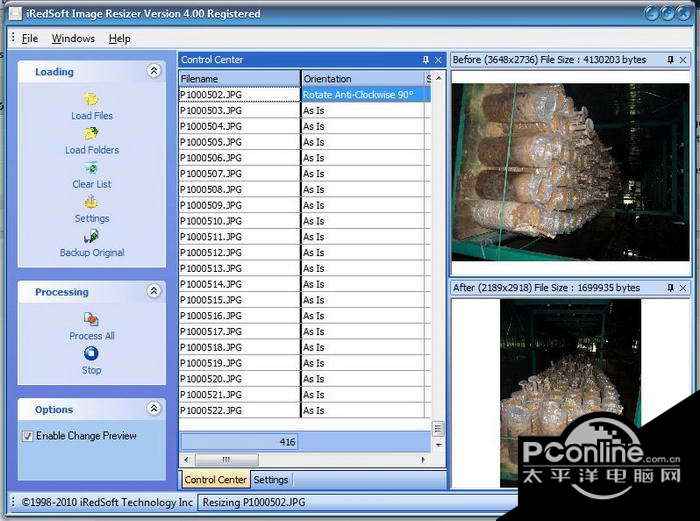Open orientation cell Rotate Anti-Clockwise 90°
700x521 pixels.
pos(366,95)
